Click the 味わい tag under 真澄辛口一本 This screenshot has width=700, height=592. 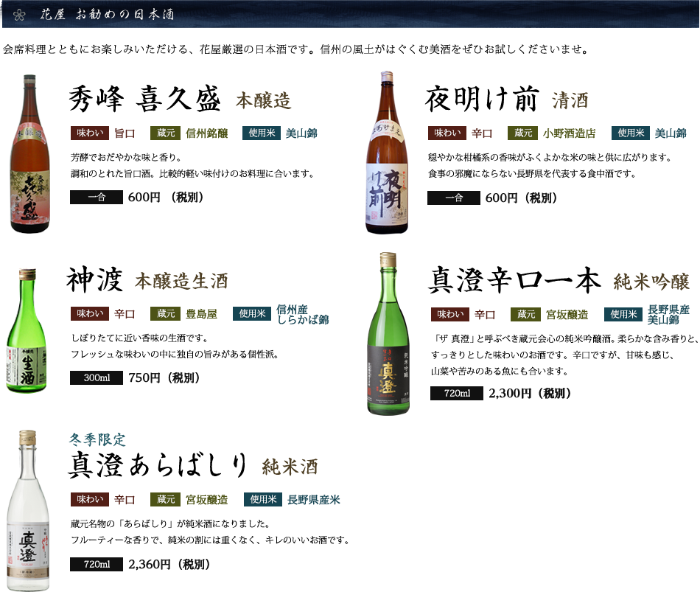[450, 315]
